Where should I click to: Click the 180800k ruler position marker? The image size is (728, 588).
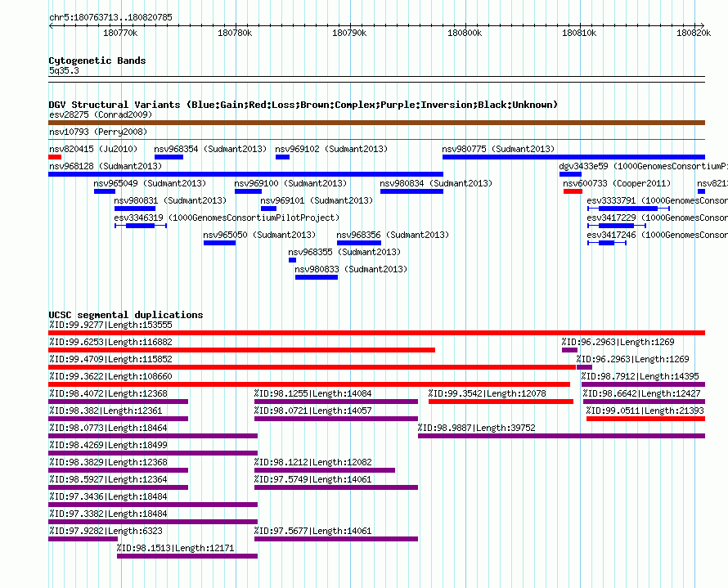(465, 33)
